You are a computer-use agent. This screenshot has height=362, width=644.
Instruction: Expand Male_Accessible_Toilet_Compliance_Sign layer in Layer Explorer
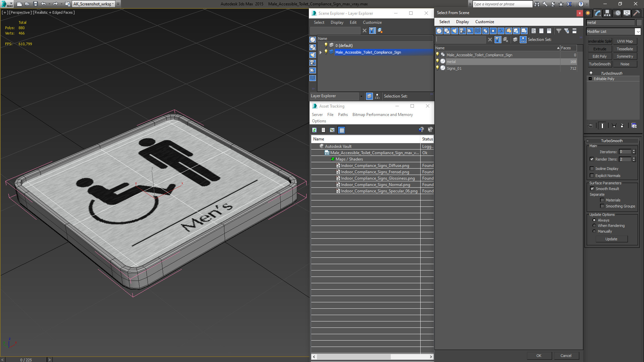point(321,52)
